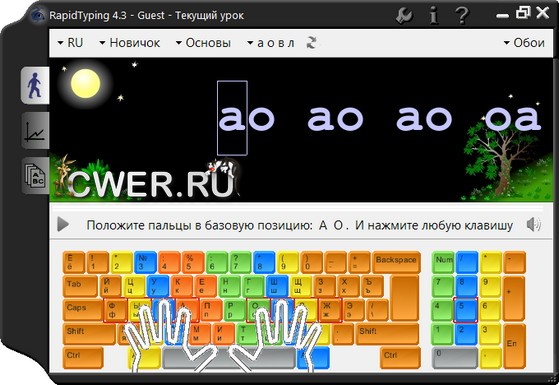Click the green Н key

click(230, 286)
